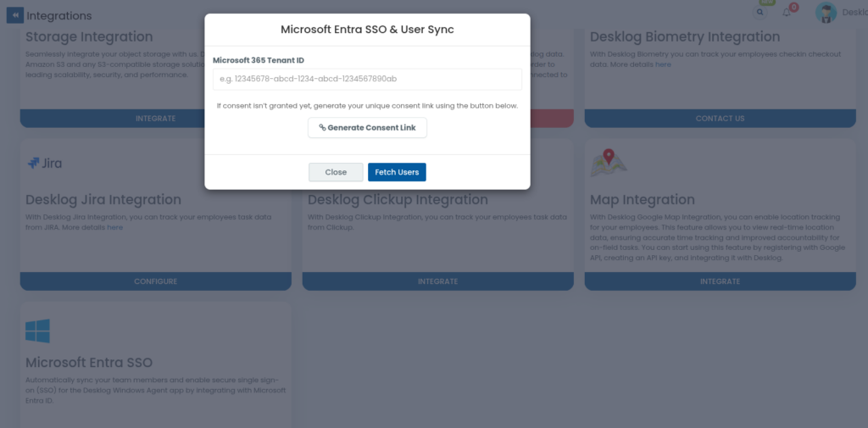
Task: Click the Desklog Biometry Integration heading
Action: click(685, 37)
